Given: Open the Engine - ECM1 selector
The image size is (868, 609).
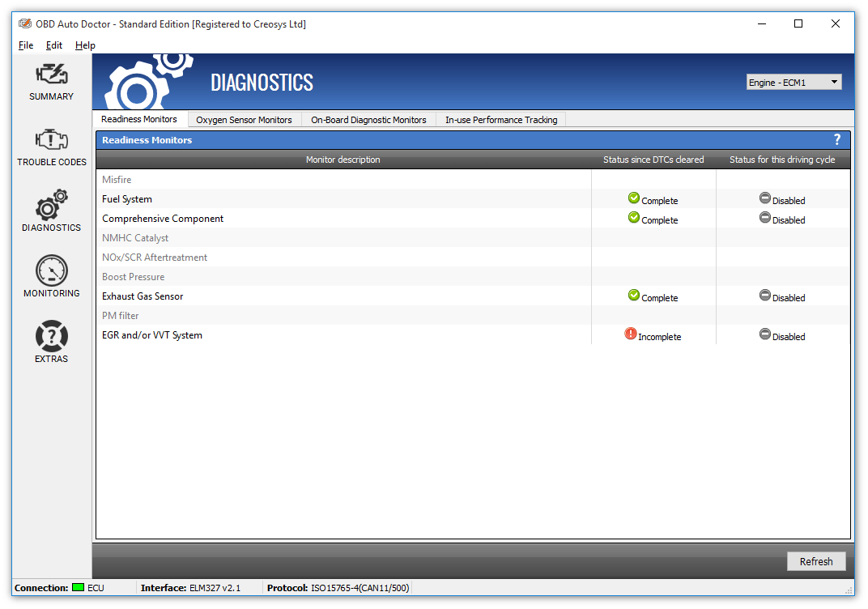Looking at the screenshot, I should tap(794, 82).
